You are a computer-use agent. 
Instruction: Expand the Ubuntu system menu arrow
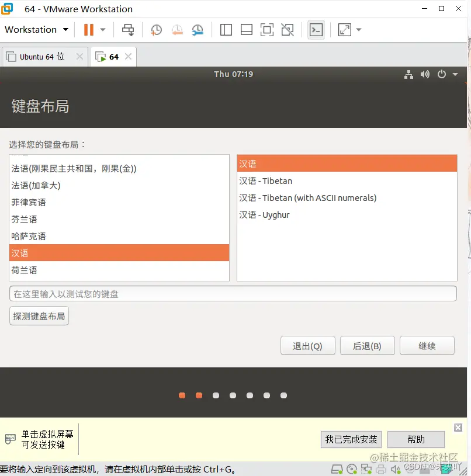(455, 74)
